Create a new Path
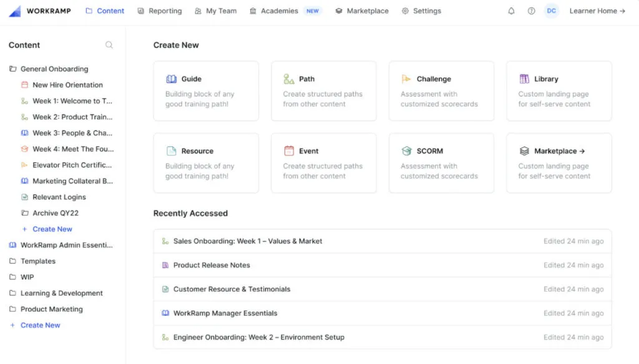The width and height of the screenshot is (639, 364). point(324,91)
